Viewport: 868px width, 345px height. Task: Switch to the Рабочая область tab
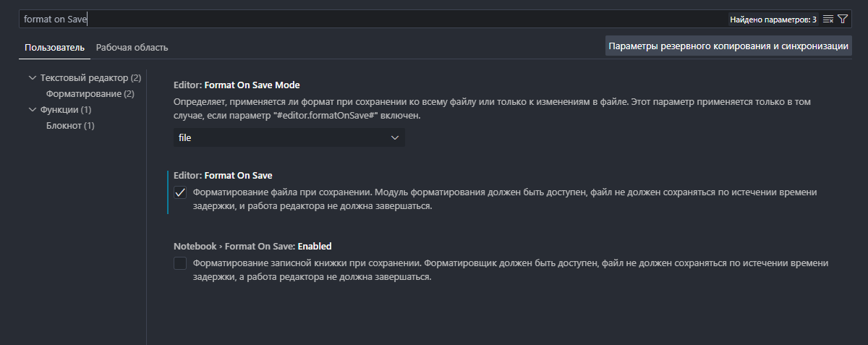[132, 47]
